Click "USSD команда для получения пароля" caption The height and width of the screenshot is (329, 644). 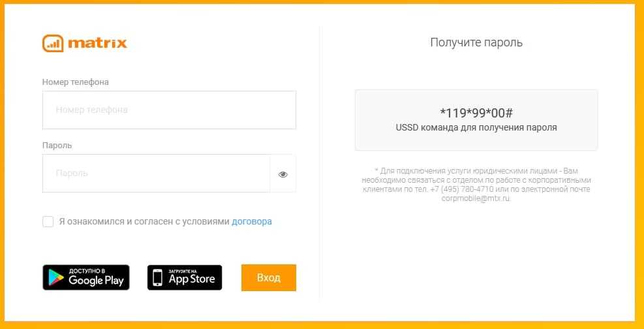[476, 128]
